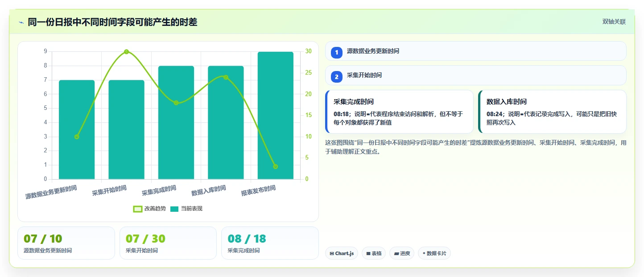The width and height of the screenshot is (644, 277).
Task: Click the 源数据业务更新时间 x-axis label
Action: 51,192
